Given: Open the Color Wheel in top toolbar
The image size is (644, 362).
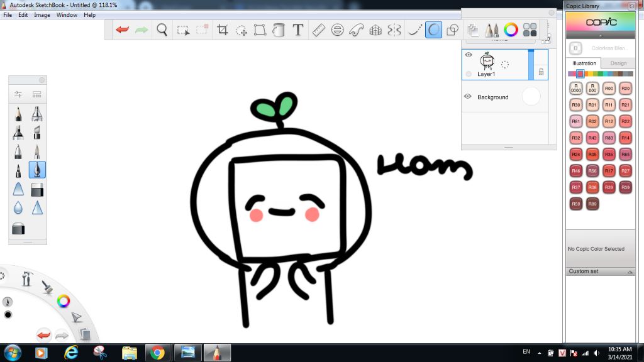Looking at the screenshot, I should point(511,30).
